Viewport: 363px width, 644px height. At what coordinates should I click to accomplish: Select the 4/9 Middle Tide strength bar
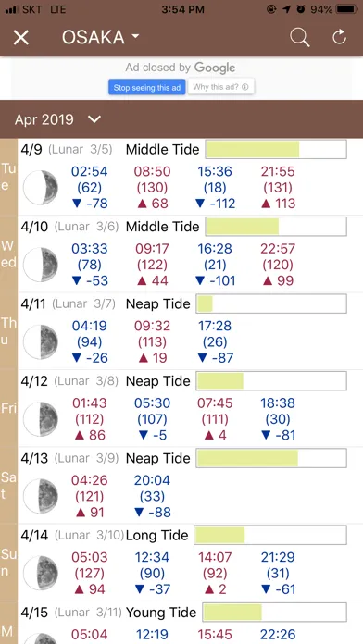[x=276, y=149]
